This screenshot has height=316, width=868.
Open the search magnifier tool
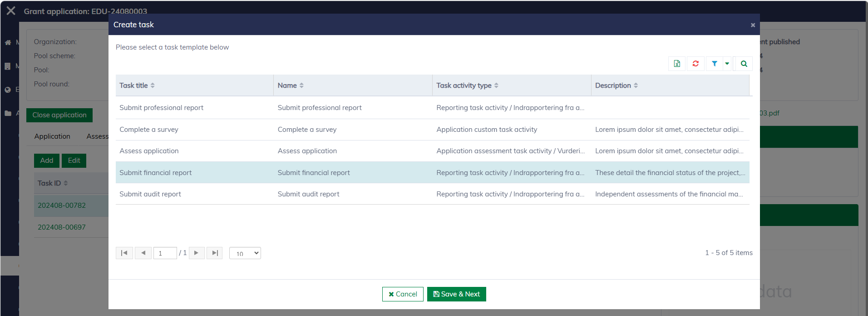744,64
